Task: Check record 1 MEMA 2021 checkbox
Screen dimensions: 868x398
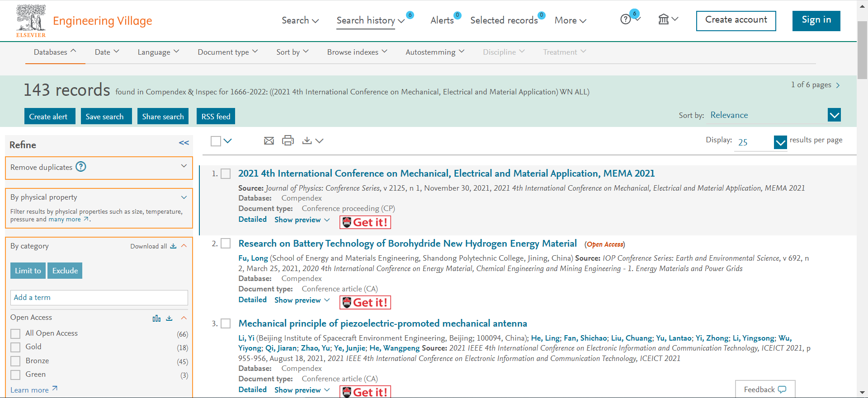Action: [226, 174]
